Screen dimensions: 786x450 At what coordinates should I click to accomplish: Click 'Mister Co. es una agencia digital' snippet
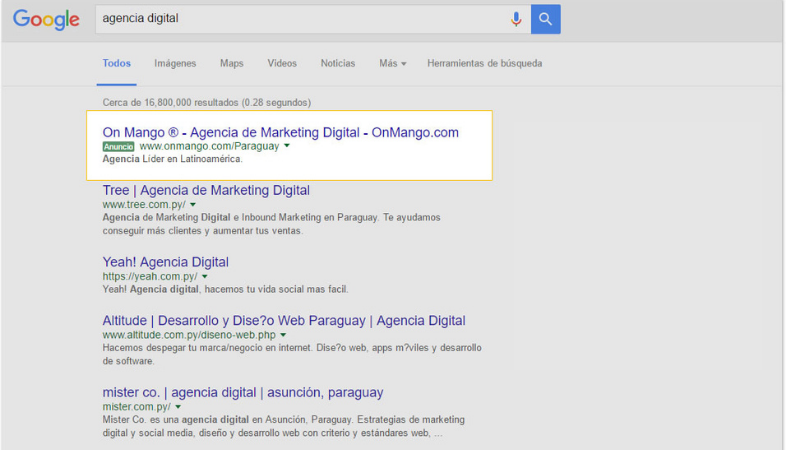pos(283,426)
